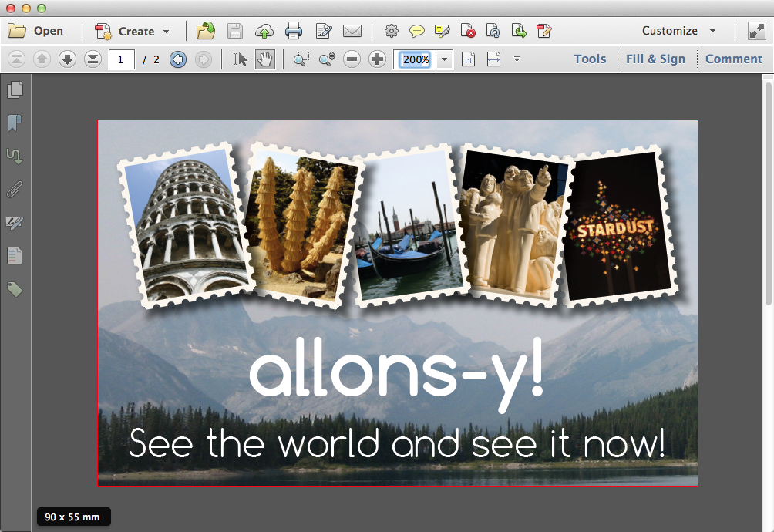
Task: Show the Bookmarks panel
Action: [x=15, y=123]
